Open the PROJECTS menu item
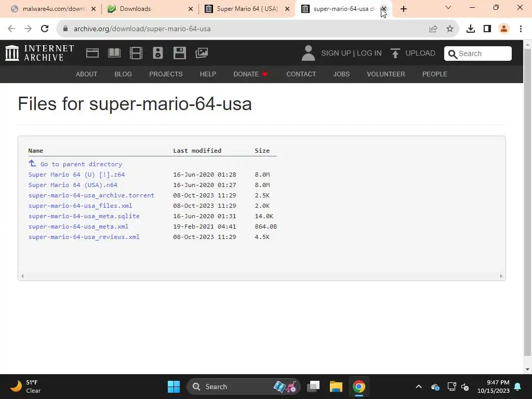 click(x=166, y=74)
